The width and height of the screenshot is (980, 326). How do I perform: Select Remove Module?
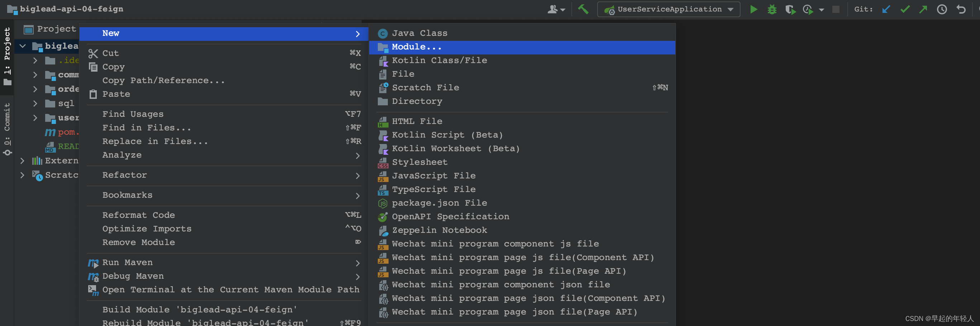click(224, 243)
